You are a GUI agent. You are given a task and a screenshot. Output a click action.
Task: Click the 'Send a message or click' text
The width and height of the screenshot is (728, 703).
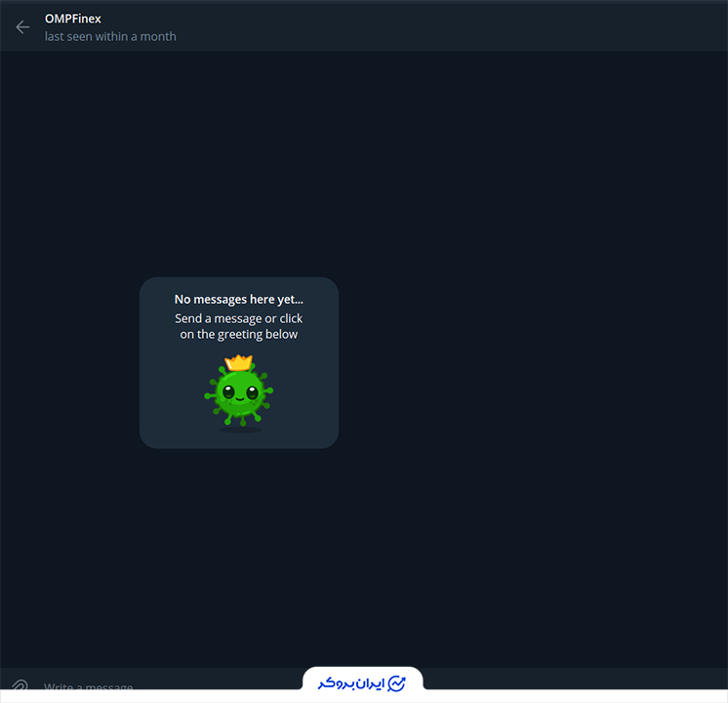coord(239,318)
